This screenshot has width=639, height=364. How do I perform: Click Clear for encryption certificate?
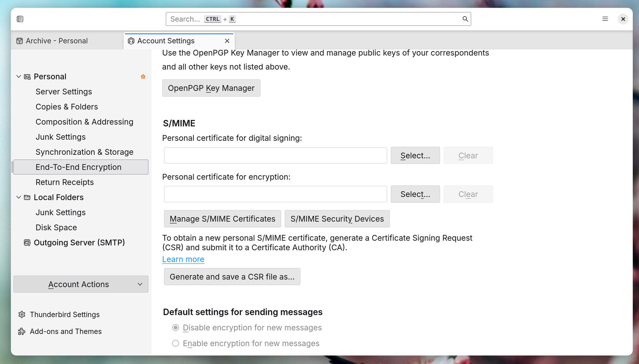[468, 194]
